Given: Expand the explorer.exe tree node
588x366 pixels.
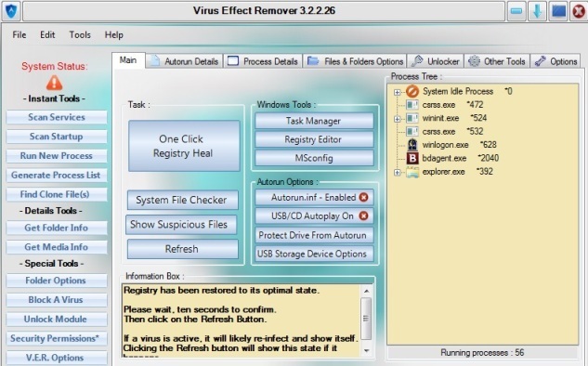Looking at the screenshot, I should click(x=398, y=173).
